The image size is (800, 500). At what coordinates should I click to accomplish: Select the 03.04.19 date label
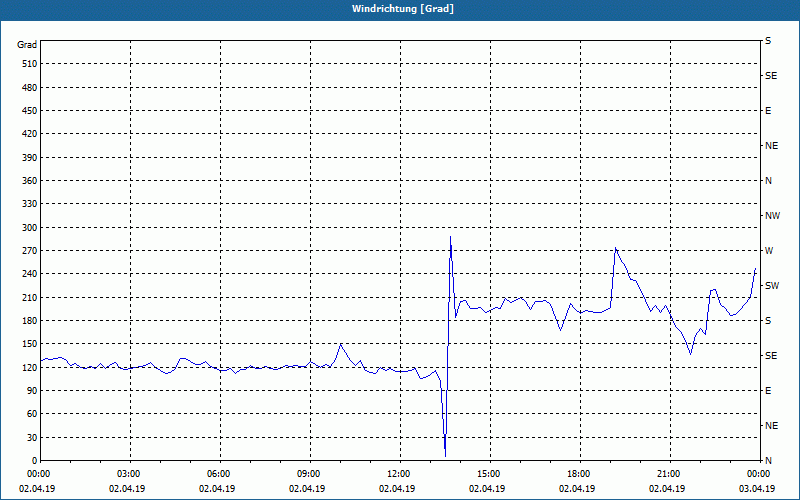[x=757, y=489]
